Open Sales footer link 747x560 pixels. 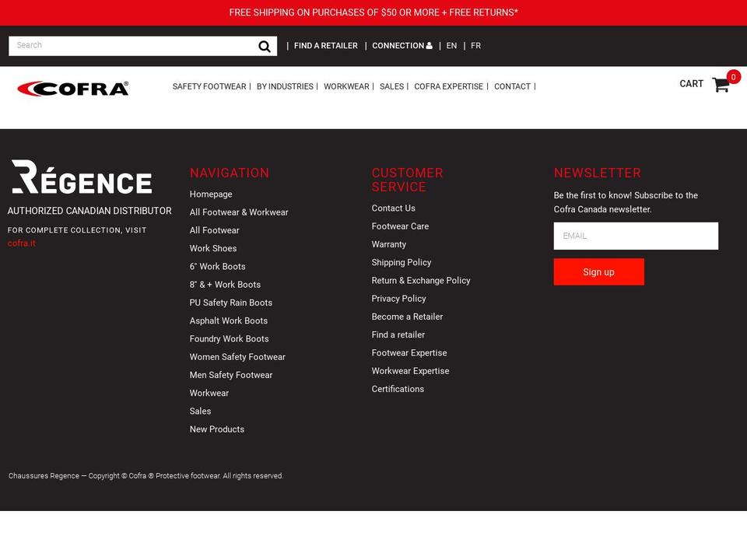pyautogui.click(x=200, y=411)
